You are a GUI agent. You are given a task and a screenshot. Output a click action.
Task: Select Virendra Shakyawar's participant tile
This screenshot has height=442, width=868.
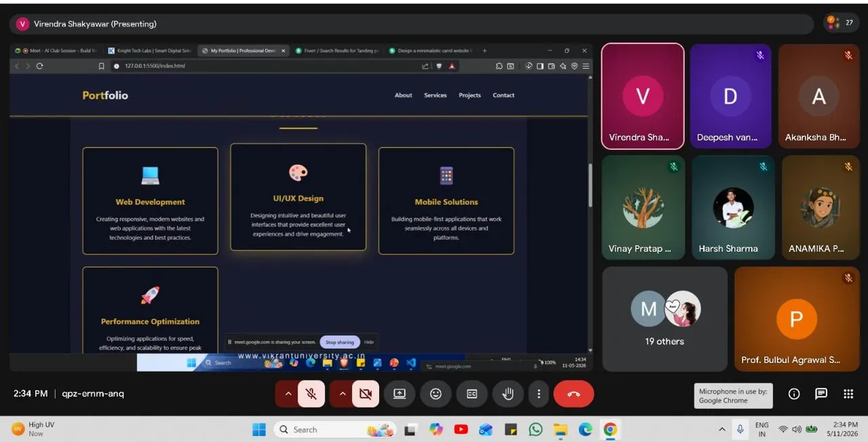tap(643, 96)
